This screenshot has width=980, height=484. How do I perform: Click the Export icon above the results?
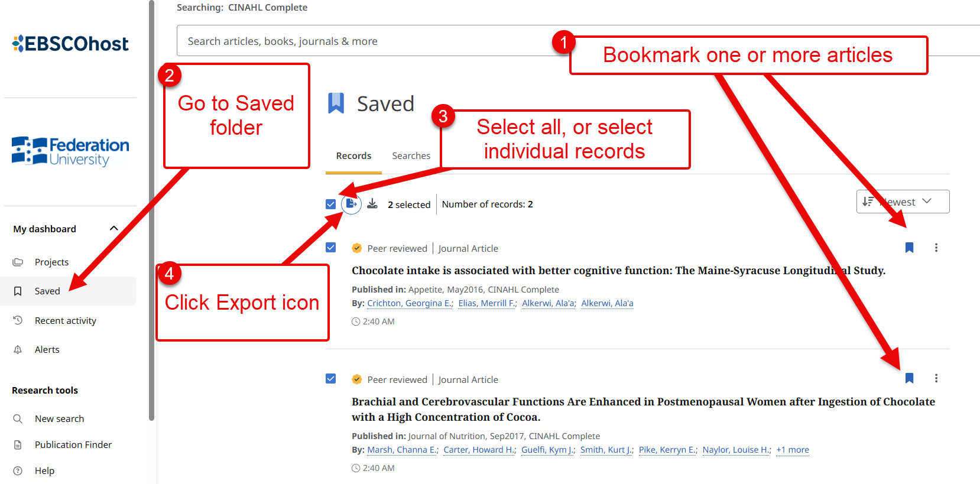point(351,203)
